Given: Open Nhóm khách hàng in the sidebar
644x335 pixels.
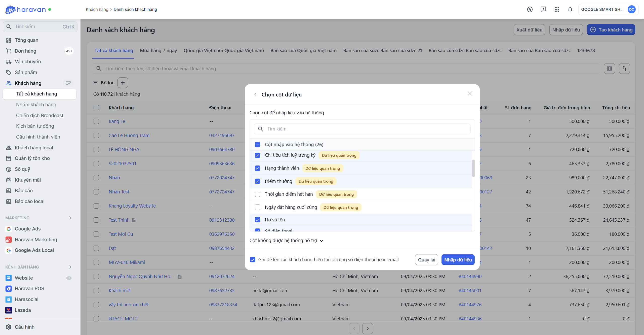Looking at the screenshot, I should tap(36, 105).
